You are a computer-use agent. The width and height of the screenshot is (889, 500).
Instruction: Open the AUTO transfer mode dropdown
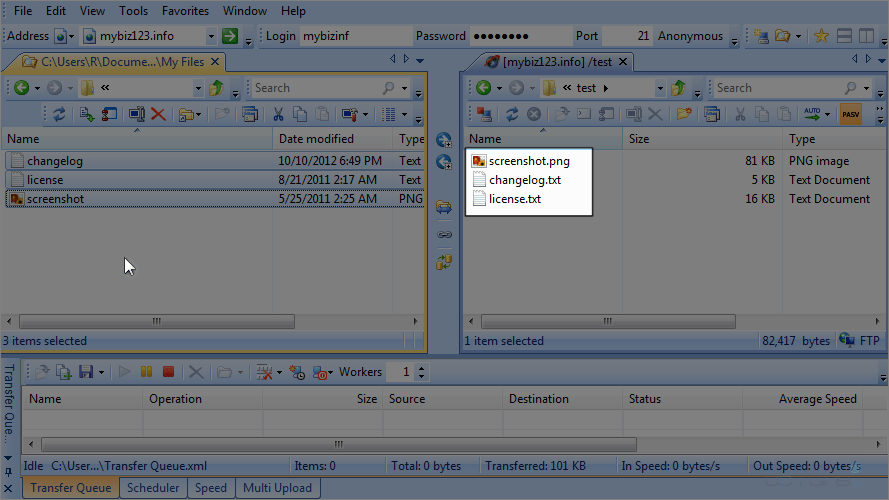coord(827,115)
